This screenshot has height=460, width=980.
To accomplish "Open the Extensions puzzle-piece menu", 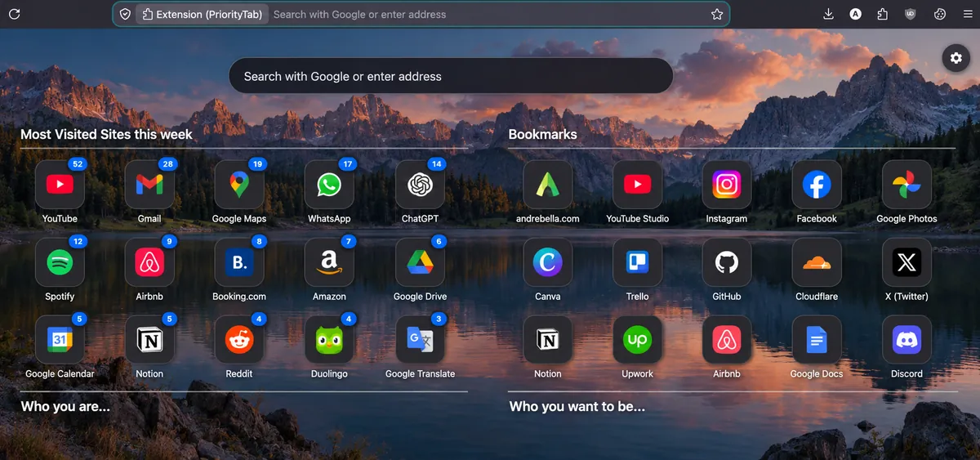I will coord(883,14).
